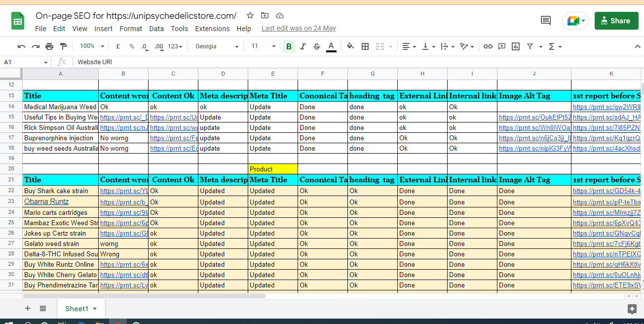644x324 pixels.
Task: Open font size 11 dropdown
Action: point(263,46)
